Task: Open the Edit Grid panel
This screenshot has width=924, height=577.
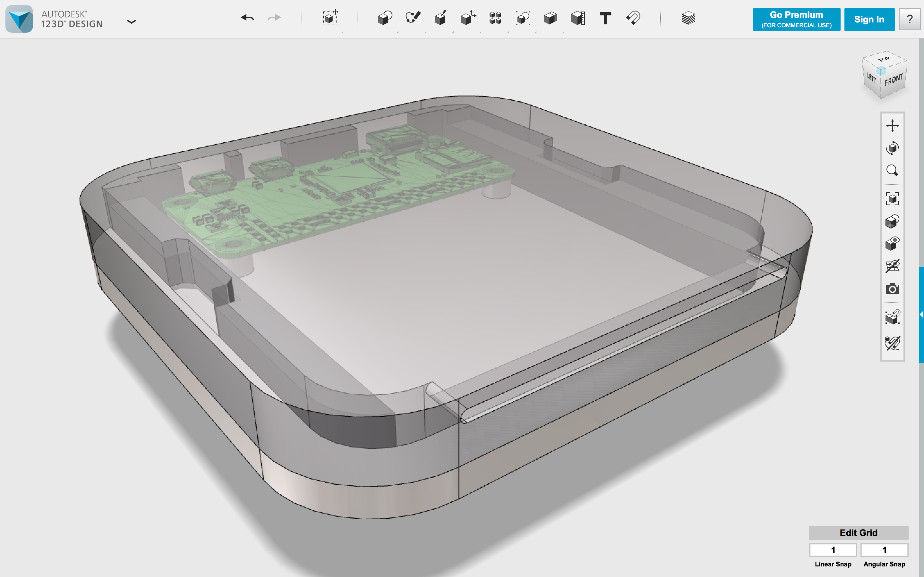Action: coord(858,532)
